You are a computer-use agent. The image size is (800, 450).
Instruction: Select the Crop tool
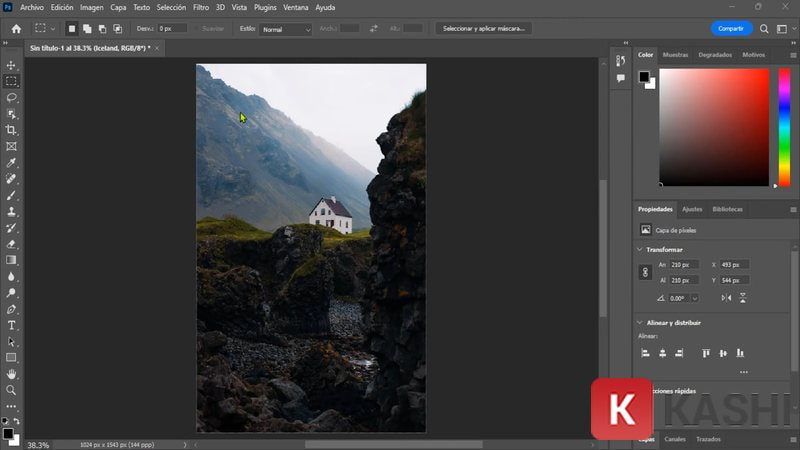[11, 130]
